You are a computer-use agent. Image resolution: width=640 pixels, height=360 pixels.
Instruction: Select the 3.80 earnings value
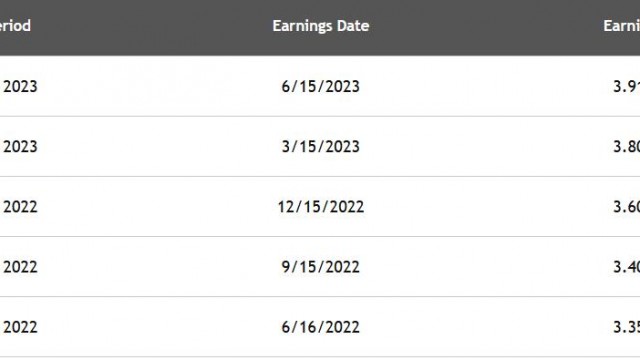[627, 147]
